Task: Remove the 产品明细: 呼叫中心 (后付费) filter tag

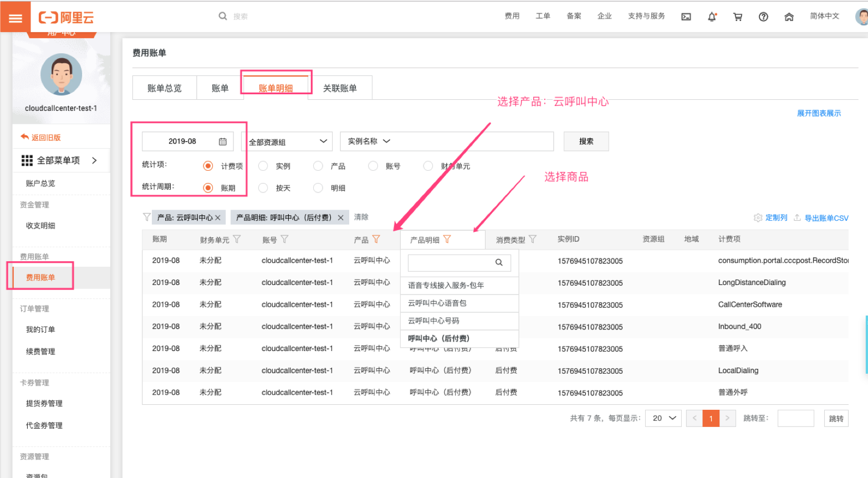Action: [x=340, y=217]
